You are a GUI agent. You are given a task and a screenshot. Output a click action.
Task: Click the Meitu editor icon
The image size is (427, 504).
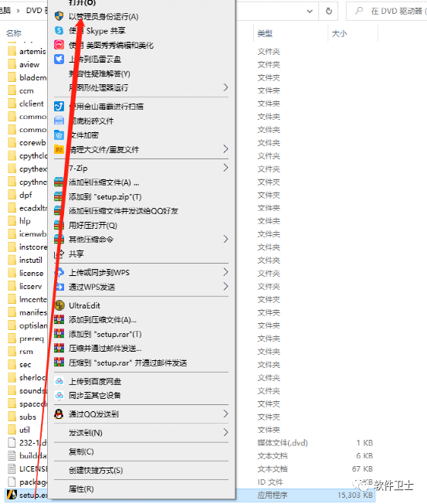pos(59,45)
